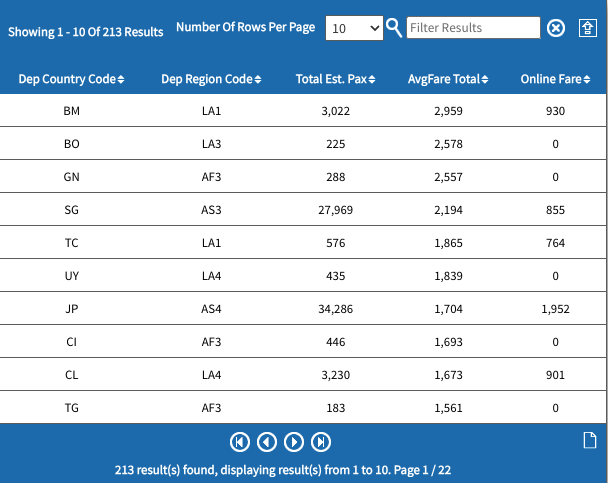This screenshot has height=483, width=608.
Task: Go to the previous page of results
Action: pyautogui.click(x=267, y=441)
